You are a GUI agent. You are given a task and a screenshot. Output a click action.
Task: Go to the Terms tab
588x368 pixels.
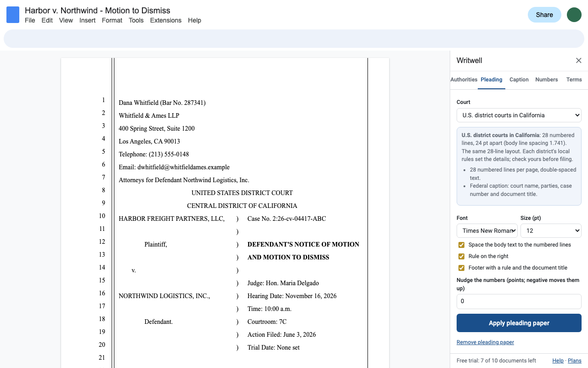pyautogui.click(x=574, y=80)
